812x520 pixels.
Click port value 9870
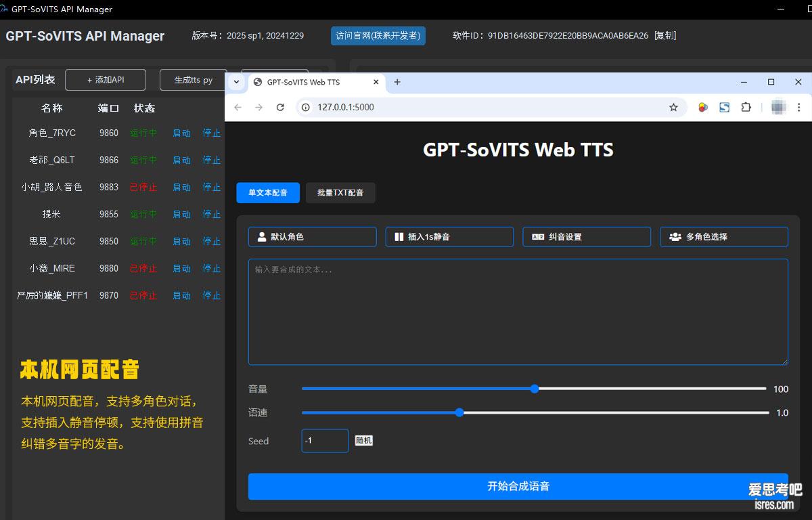[109, 296]
